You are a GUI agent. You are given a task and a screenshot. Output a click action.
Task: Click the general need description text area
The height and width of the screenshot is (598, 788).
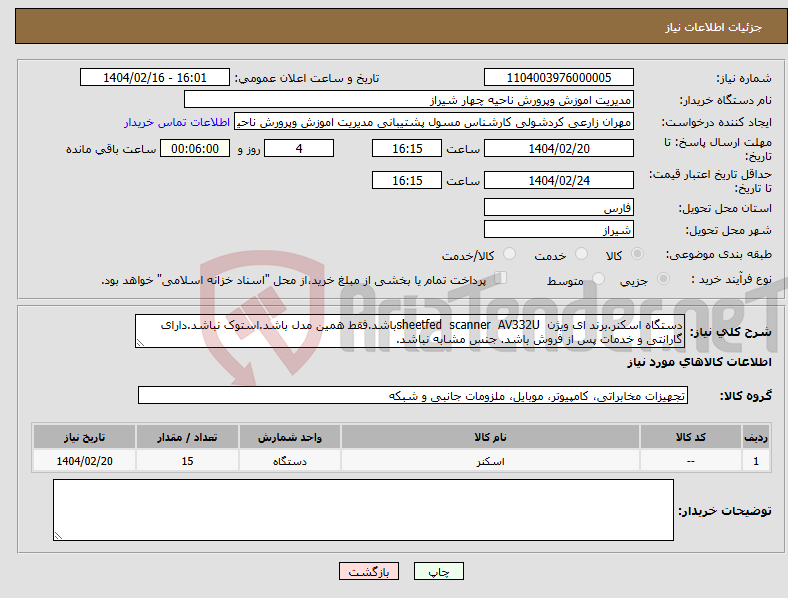[410, 331]
